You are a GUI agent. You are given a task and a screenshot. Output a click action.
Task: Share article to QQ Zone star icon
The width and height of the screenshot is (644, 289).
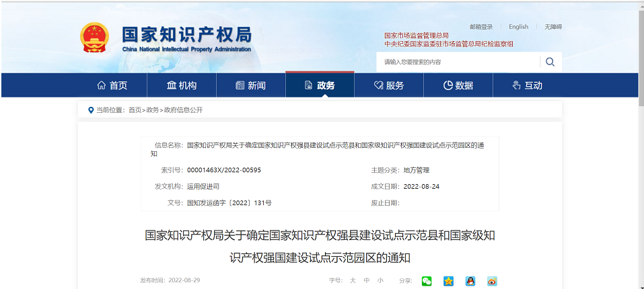[448, 281]
